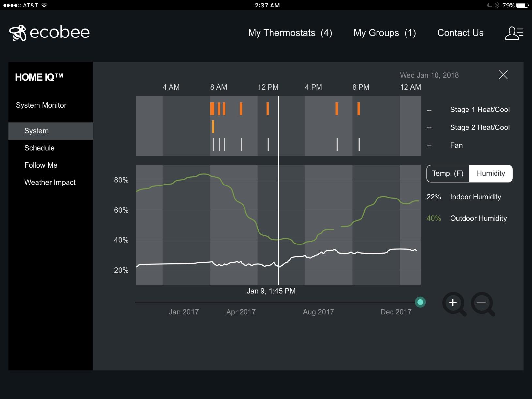Toggle the Indoor Humidity legend entry
Image resolution: width=532 pixels, height=399 pixels.
tap(475, 197)
